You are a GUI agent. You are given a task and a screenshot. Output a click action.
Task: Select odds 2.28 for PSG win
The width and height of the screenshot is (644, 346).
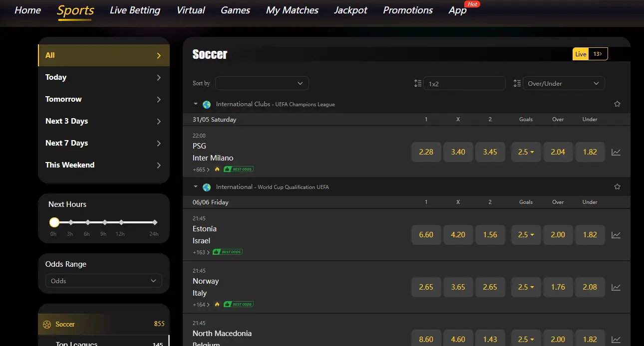pyautogui.click(x=426, y=152)
